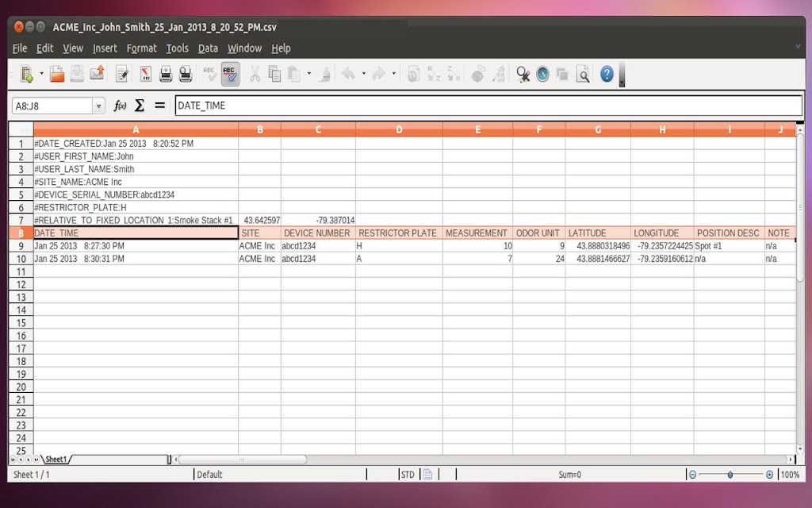Screen dimensions: 812x508
Task: Open the Redo history dropdown arrow
Action: [x=394, y=74]
